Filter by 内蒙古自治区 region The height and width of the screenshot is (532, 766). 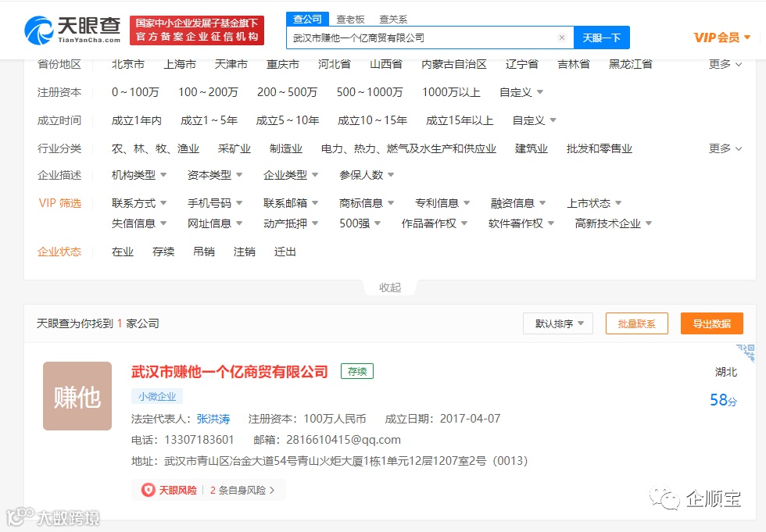point(454,64)
